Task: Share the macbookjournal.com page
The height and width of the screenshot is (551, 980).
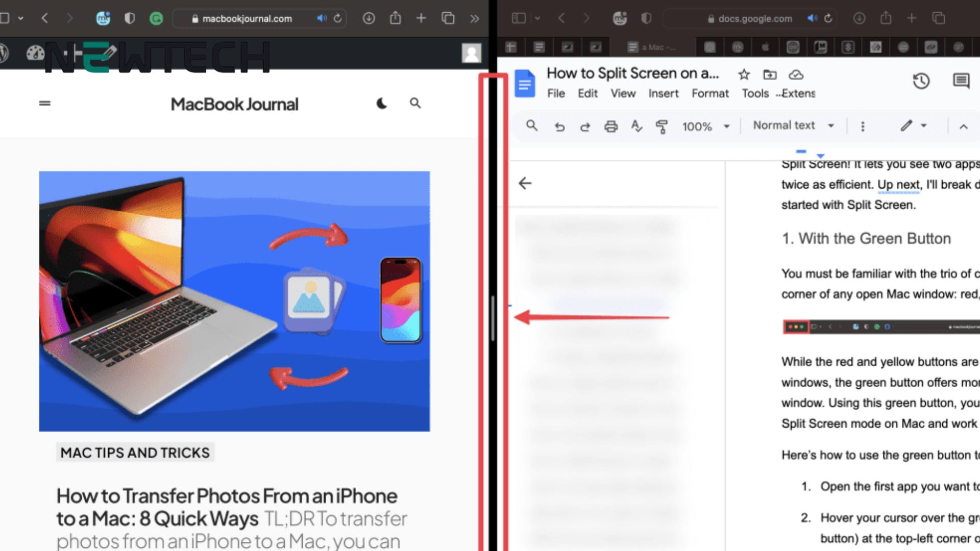Action: coord(395,18)
